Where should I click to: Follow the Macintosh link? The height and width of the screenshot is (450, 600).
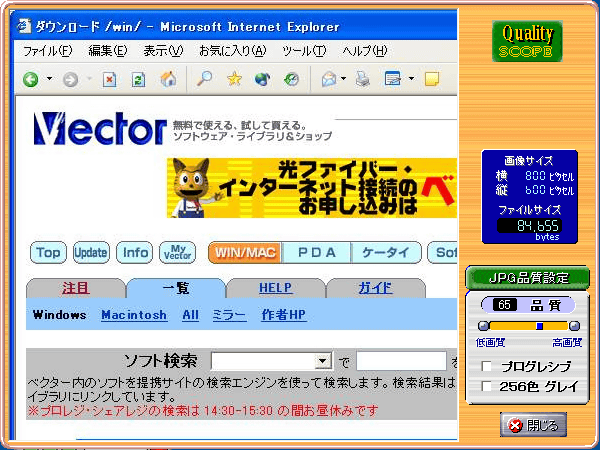click(134, 315)
